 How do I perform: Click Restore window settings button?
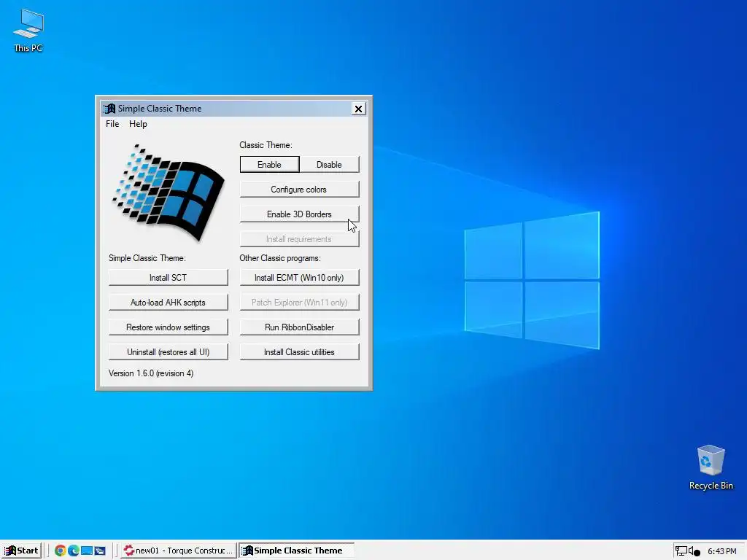169,327
